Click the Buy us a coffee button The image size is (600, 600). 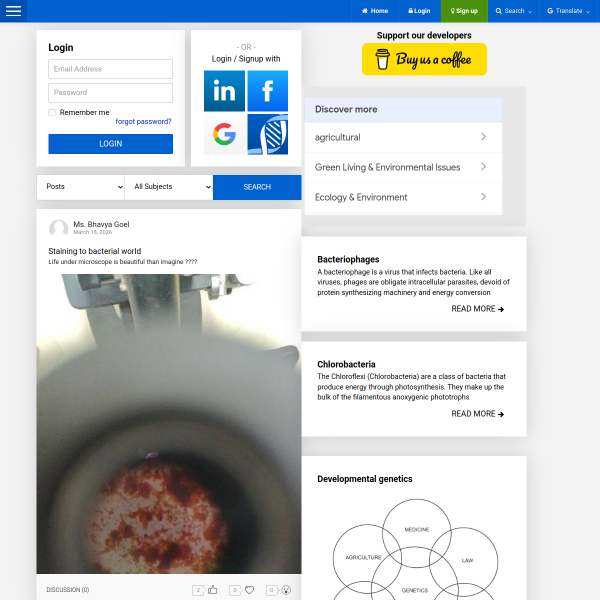[424, 59]
